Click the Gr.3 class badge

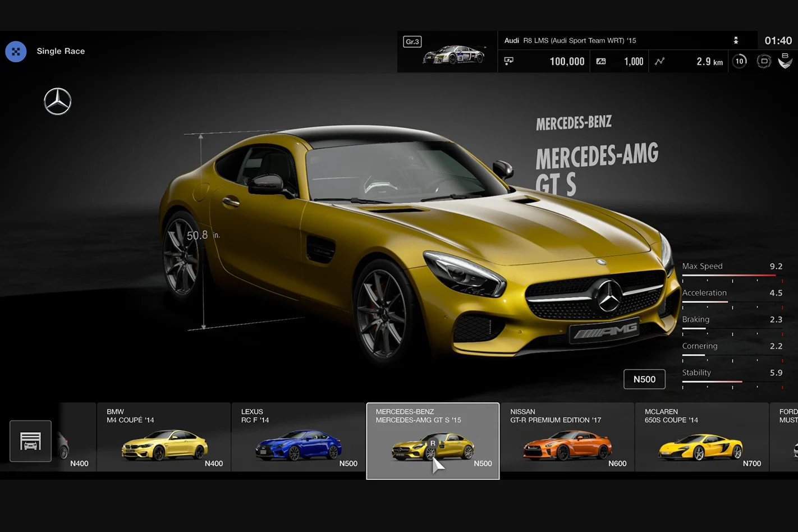click(x=412, y=42)
